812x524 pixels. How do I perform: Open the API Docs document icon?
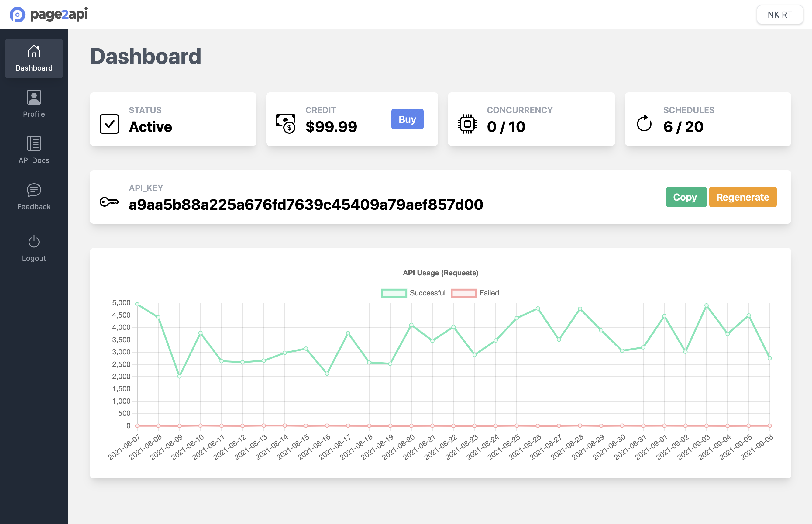coord(34,143)
